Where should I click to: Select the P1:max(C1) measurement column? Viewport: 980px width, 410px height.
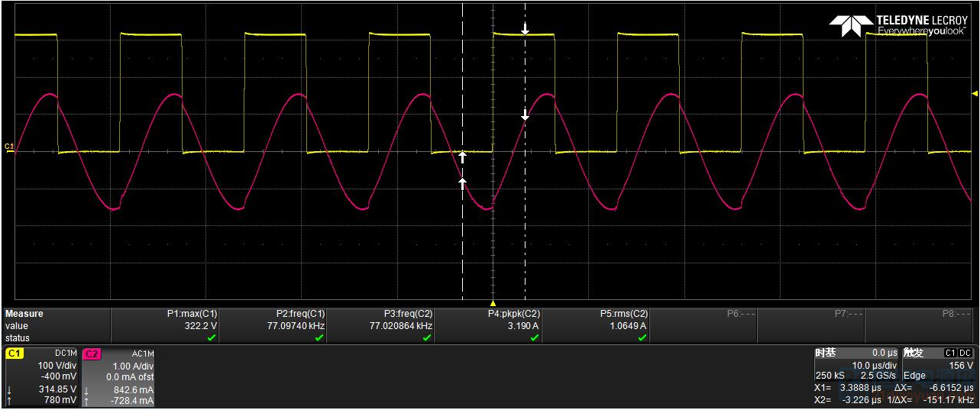165,325
